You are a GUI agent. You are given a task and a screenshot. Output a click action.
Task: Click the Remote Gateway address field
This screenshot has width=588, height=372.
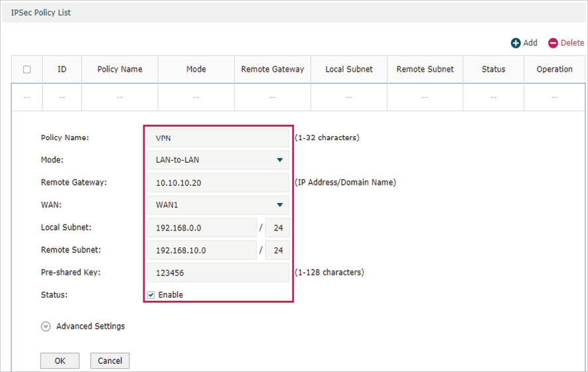pyautogui.click(x=218, y=183)
